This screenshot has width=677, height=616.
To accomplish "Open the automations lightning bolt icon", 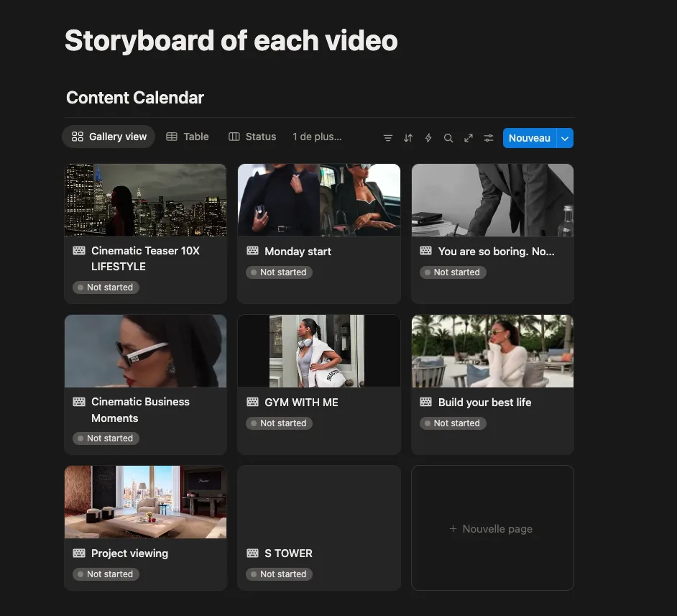I will (x=428, y=138).
